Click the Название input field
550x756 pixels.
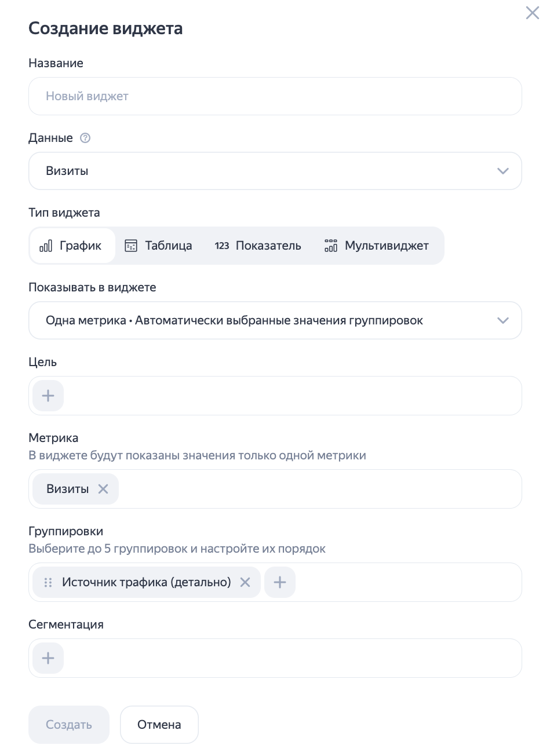(x=275, y=96)
